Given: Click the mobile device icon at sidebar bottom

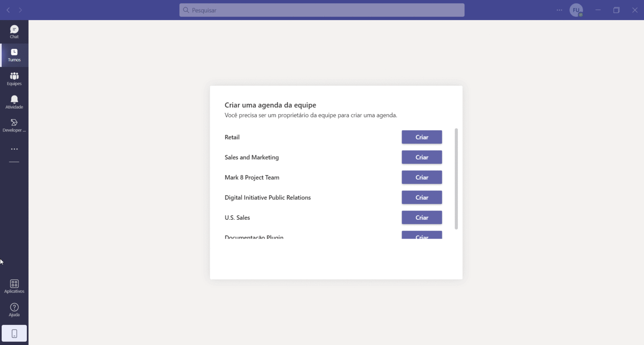Looking at the screenshot, I should pos(14,333).
